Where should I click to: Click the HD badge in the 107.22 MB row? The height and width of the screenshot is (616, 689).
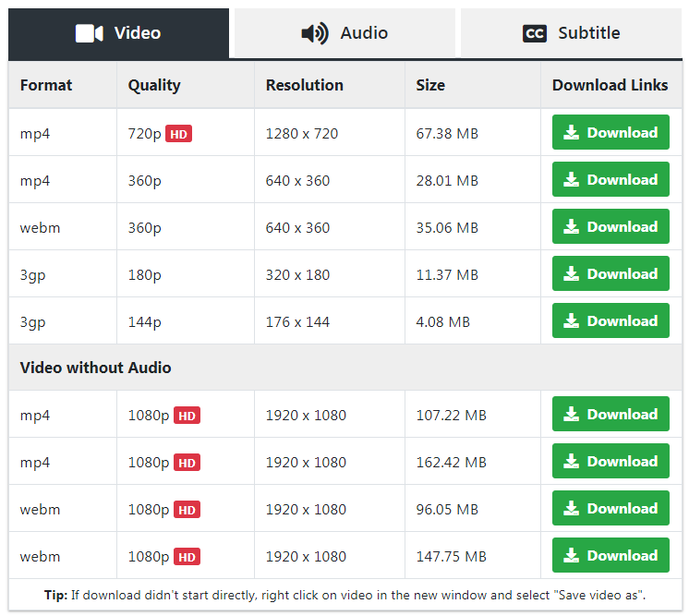(x=187, y=416)
